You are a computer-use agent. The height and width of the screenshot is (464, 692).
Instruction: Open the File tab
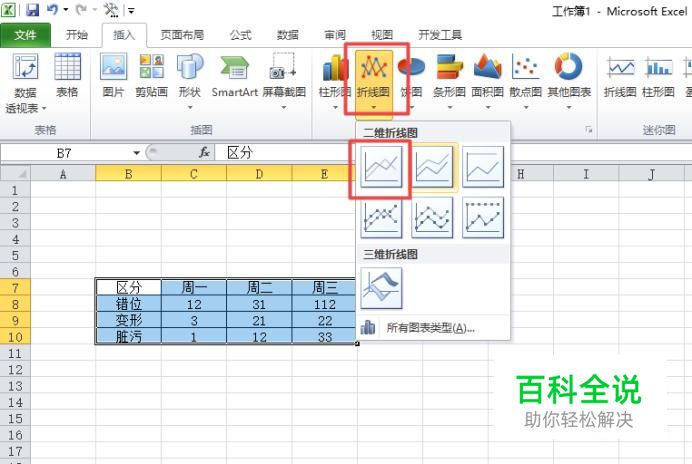tap(25, 35)
